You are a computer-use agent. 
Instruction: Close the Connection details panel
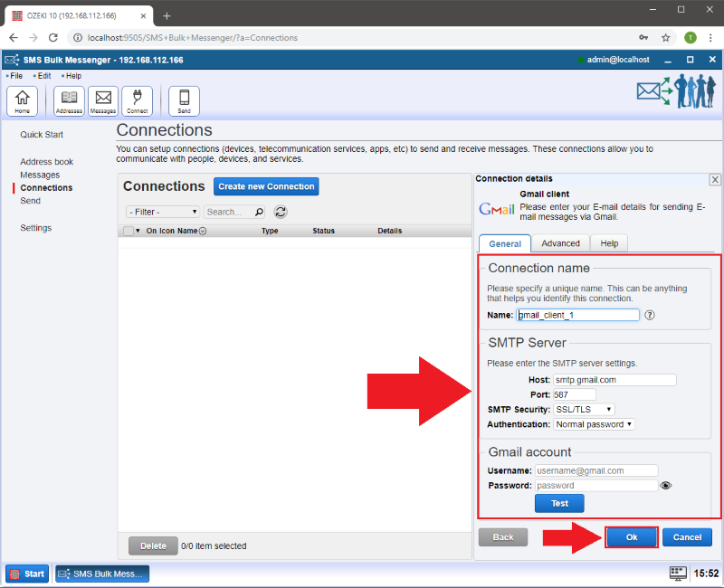coord(715,180)
